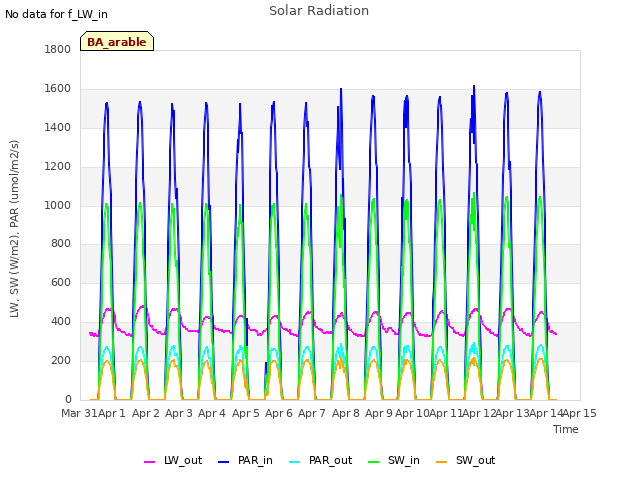Click the SW_in legend label
Screen dimensions: 640x480
(404, 460)
